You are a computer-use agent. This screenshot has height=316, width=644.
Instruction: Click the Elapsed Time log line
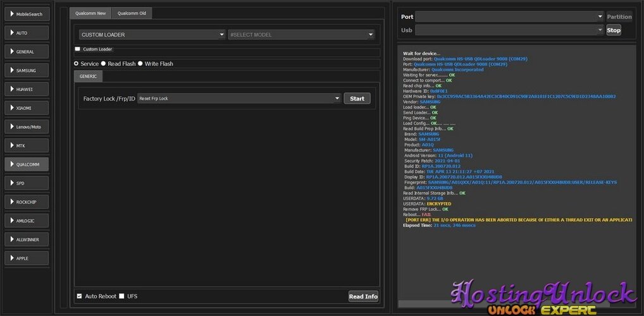(x=440, y=225)
